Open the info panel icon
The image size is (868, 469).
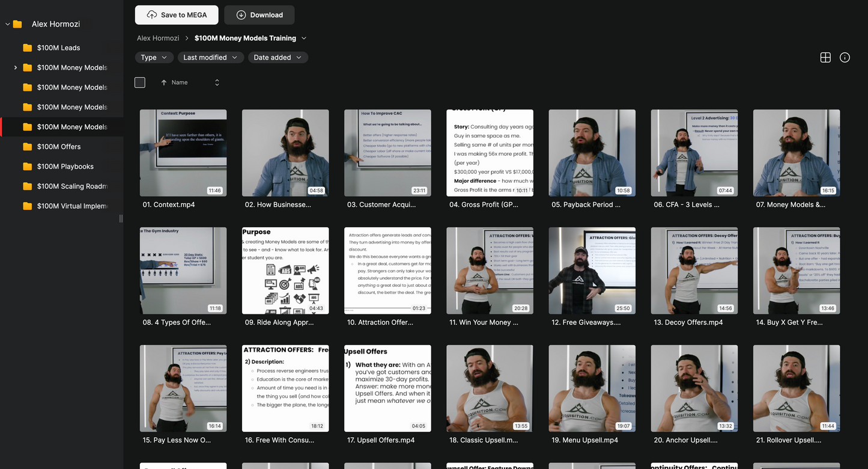[845, 58]
